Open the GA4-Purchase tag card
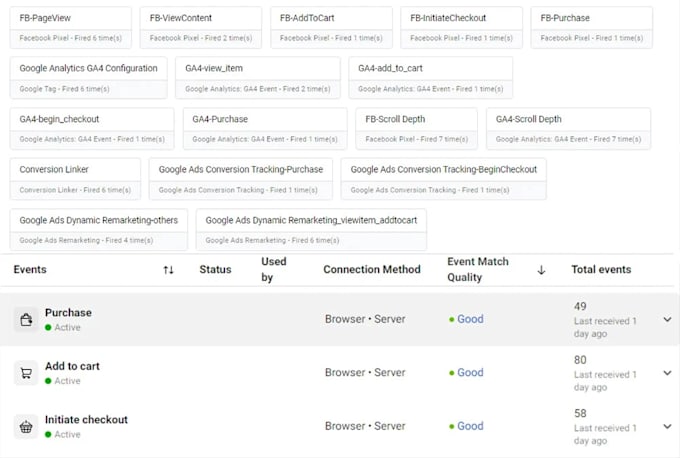This screenshot has height=458, width=680. coord(265,128)
